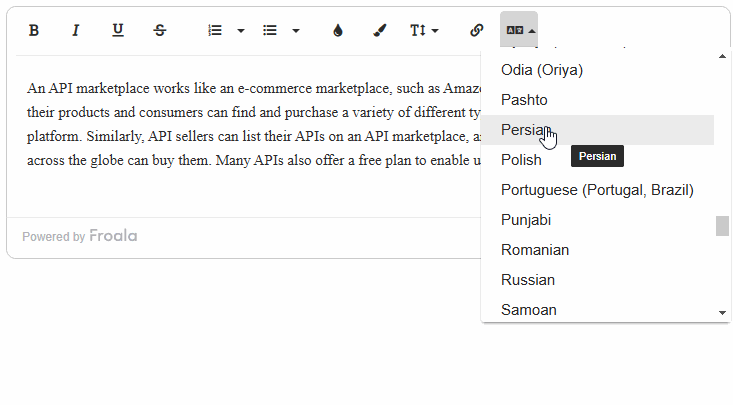
Task: Choose Samoan from the list
Action: pos(597,309)
